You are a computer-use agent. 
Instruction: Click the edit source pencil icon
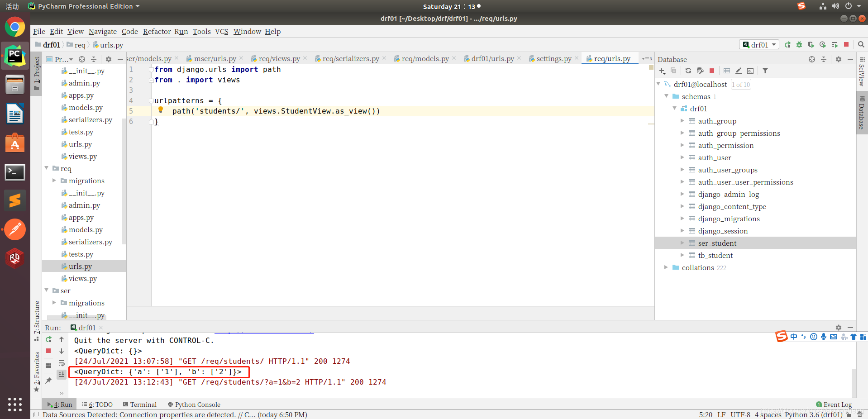tap(739, 71)
